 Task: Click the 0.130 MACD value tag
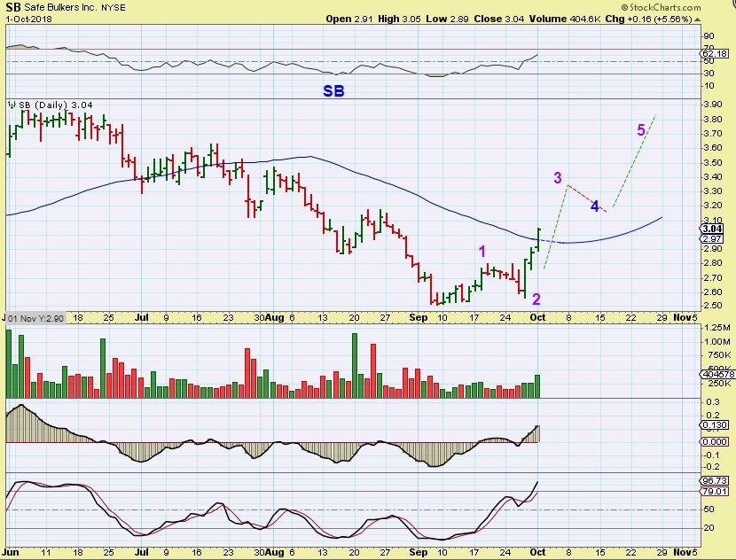(716, 425)
